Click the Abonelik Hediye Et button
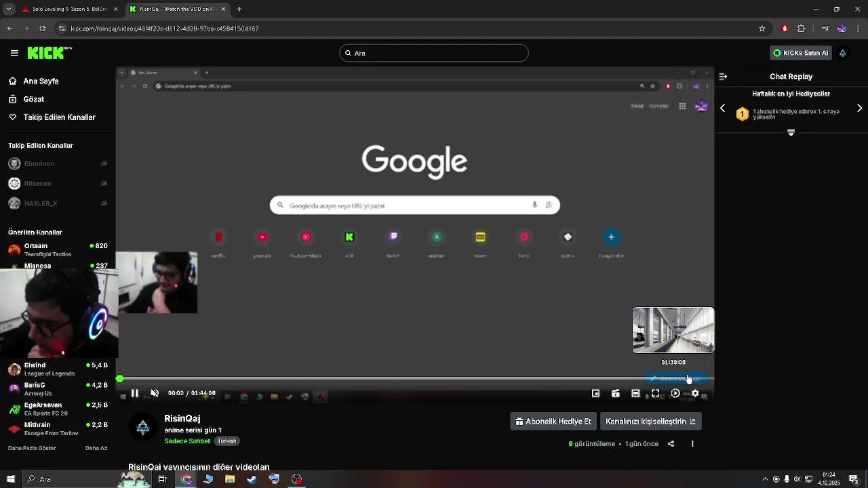Viewport: 868px width, 488px height. point(553,421)
